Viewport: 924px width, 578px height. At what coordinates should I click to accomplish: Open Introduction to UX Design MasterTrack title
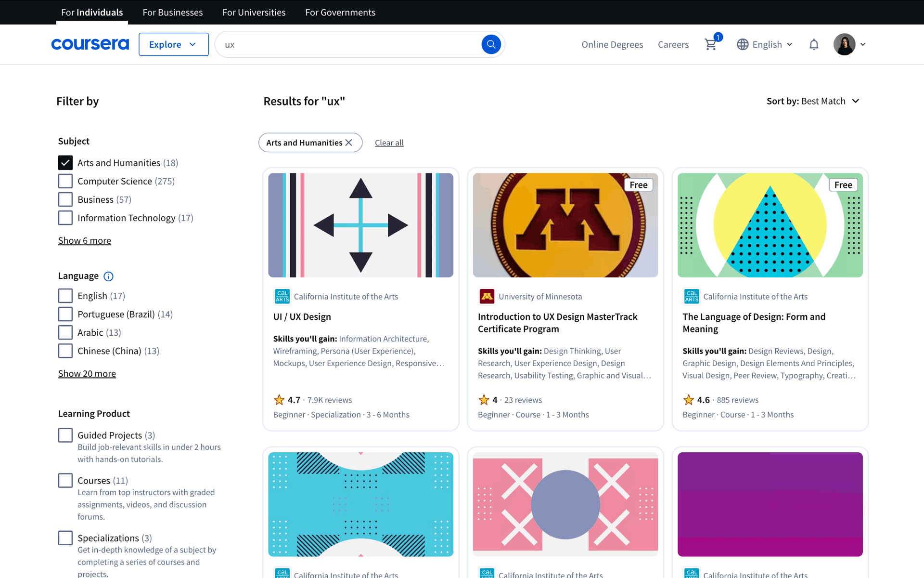point(558,323)
